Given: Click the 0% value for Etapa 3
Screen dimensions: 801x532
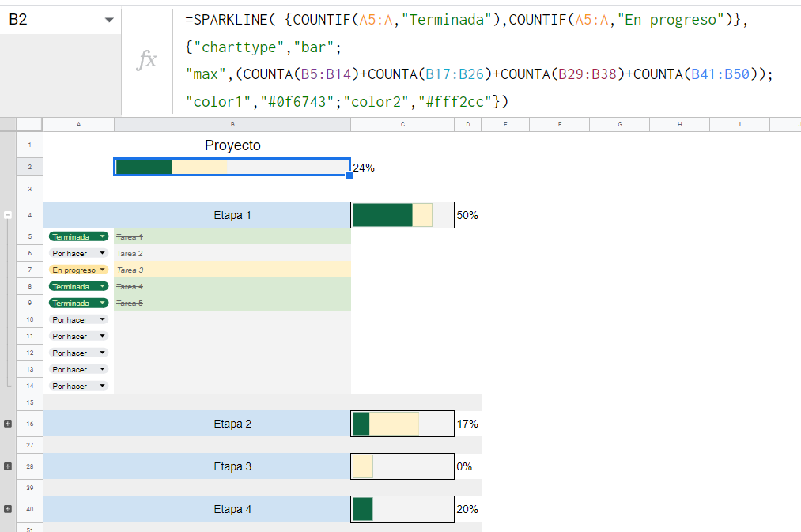Looking at the screenshot, I should click(x=464, y=466).
